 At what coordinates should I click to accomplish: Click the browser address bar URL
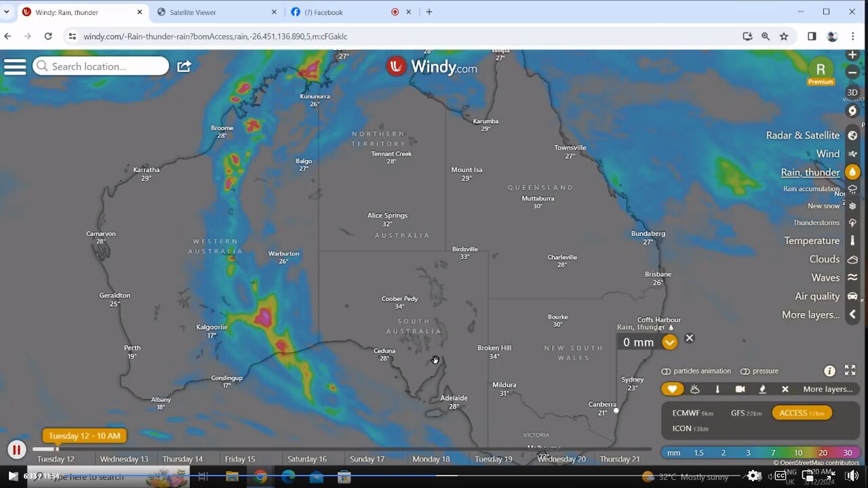coord(215,36)
